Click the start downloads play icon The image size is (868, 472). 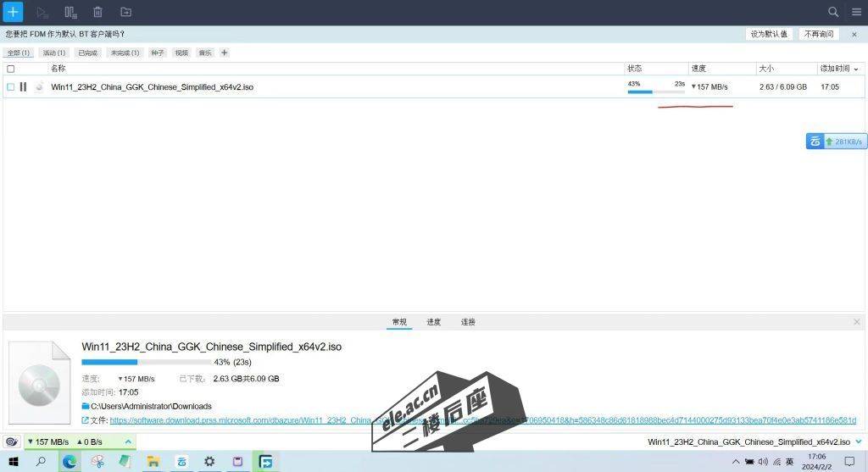[x=42, y=12]
